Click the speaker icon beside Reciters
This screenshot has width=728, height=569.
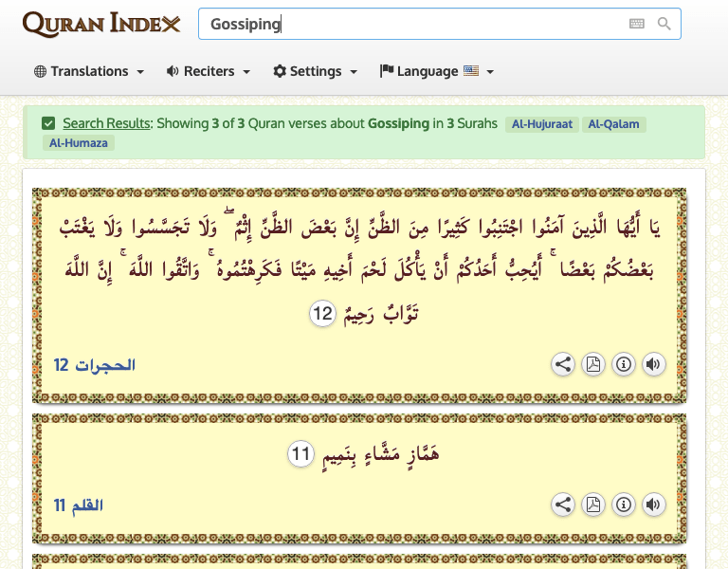173,71
